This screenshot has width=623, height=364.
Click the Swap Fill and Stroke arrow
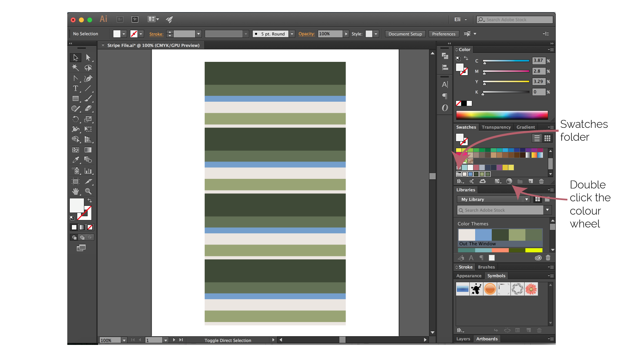tap(90, 200)
